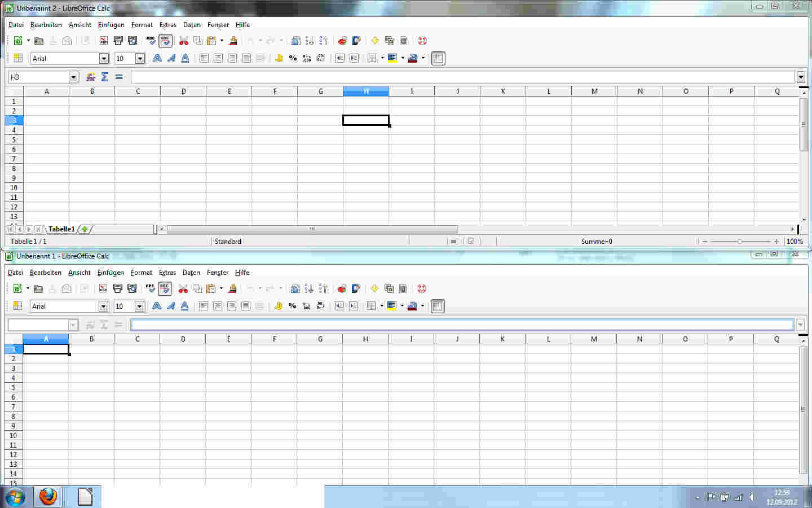The height and width of the screenshot is (508, 812).
Task: Click Print icon in Unbenannt 1 toolbar
Action: (117, 288)
